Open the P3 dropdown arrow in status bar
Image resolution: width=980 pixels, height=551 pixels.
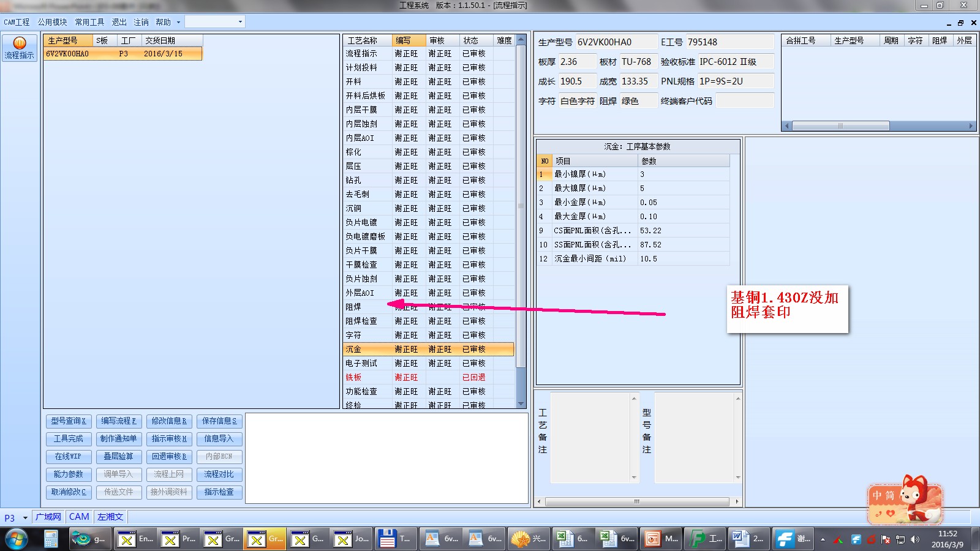coord(25,518)
